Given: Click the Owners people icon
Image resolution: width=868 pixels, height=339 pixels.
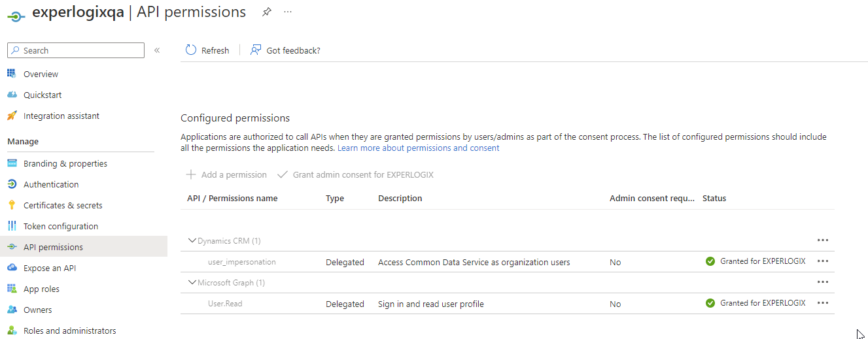Looking at the screenshot, I should pyautogui.click(x=12, y=310).
